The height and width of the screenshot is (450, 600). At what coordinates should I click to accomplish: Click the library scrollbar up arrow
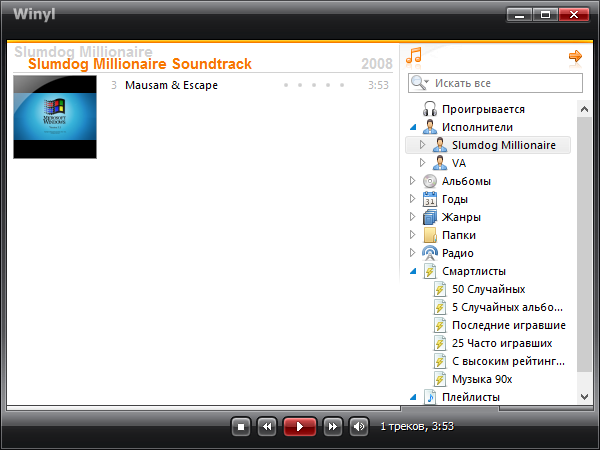coord(584,109)
